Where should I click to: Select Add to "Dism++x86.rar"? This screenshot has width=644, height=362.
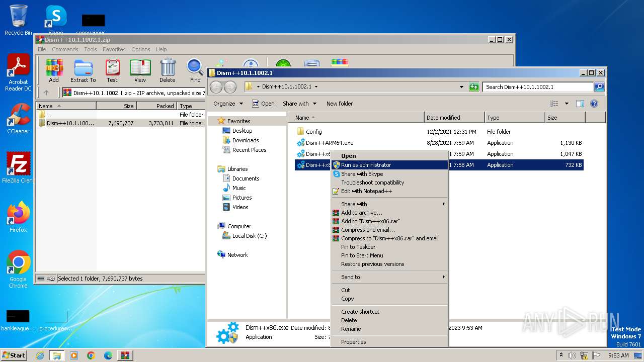click(x=389, y=221)
